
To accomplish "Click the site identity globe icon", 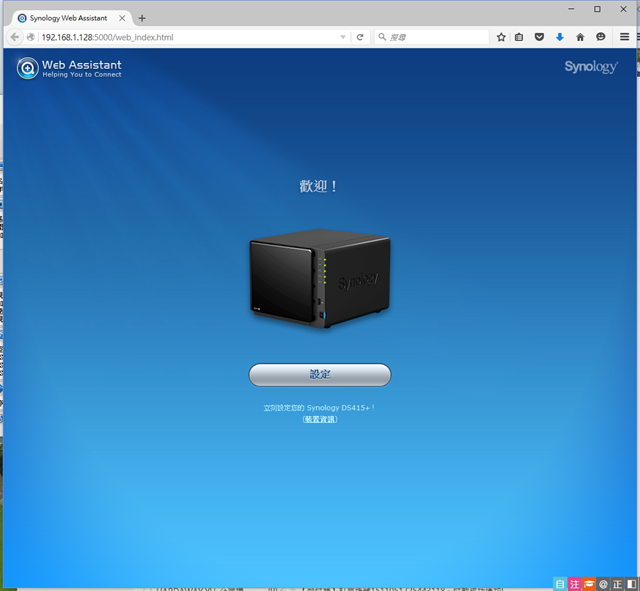I will coord(31,37).
